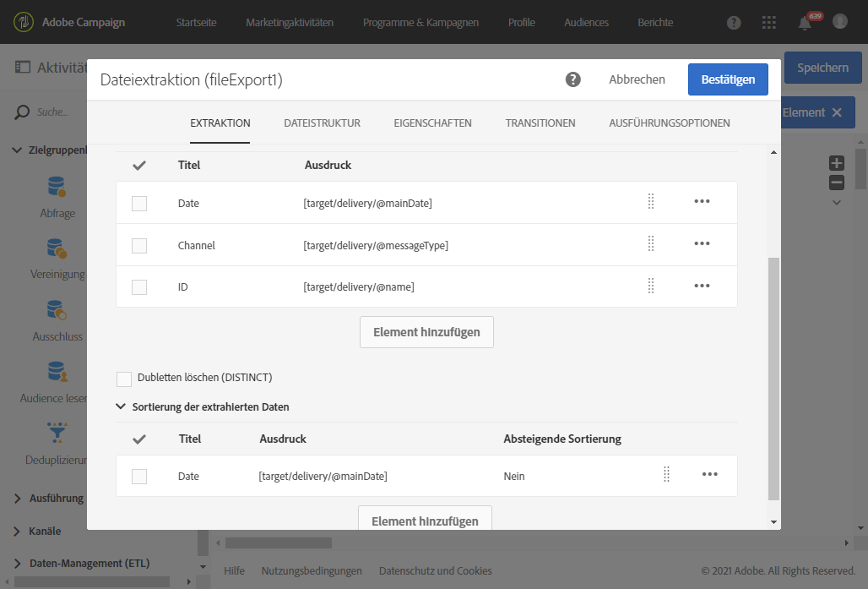The image size is (868, 589).
Task: Click drag handle of Channel row
Action: (651, 243)
